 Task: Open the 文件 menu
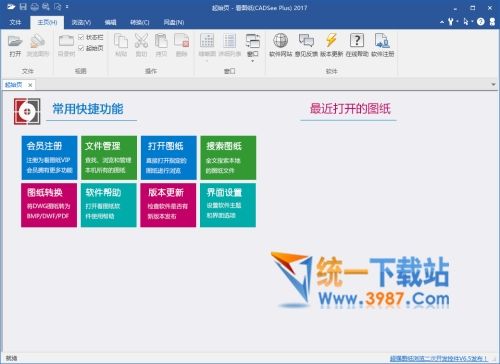click(x=15, y=22)
